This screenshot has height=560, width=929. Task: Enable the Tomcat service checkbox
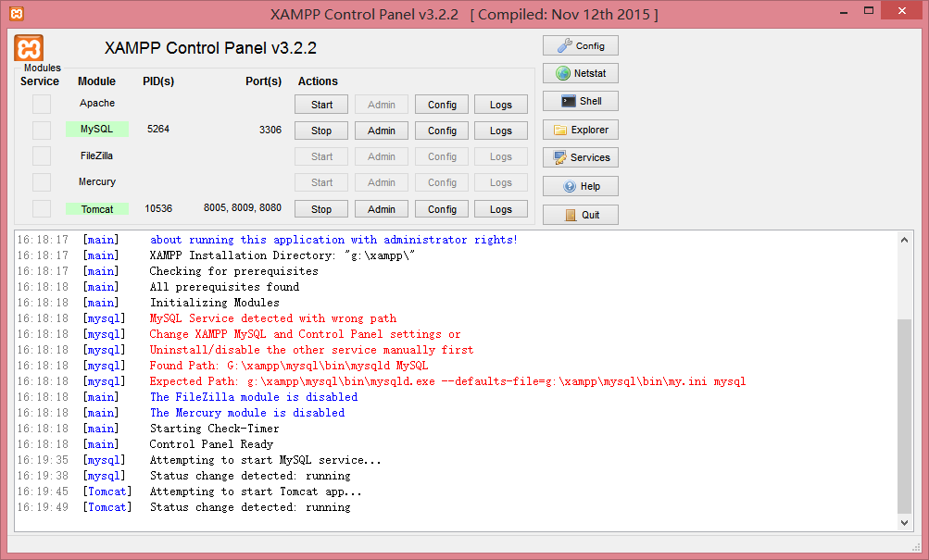click(41, 208)
